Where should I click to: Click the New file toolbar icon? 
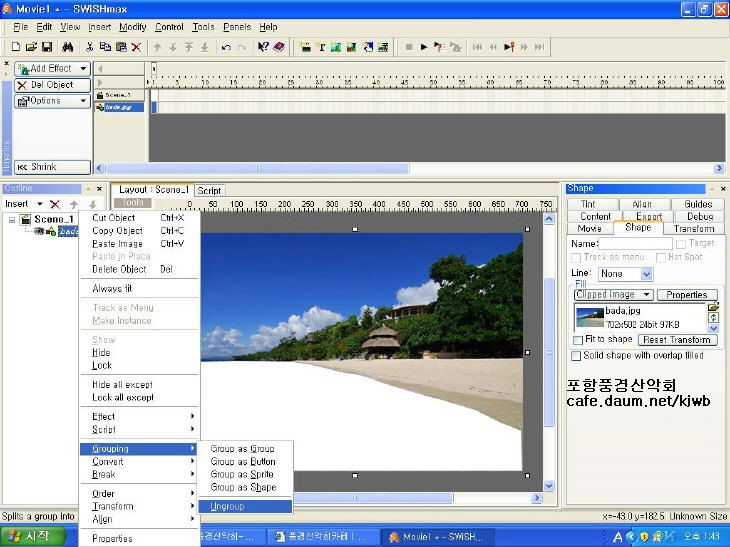tap(16, 47)
